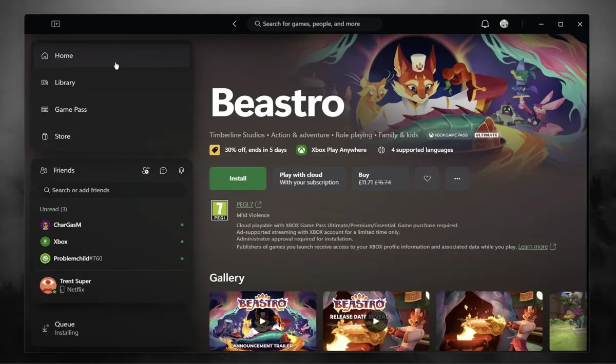Open the more options ellipsis
The width and height of the screenshot is (616, 364).
coord(457,178)
